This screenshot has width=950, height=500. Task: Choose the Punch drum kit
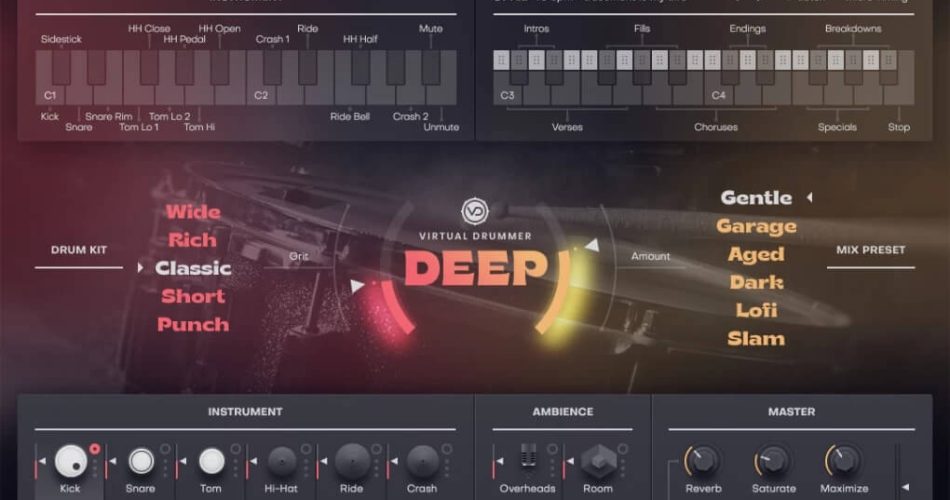pyautogui.click(x=193, y=324)
